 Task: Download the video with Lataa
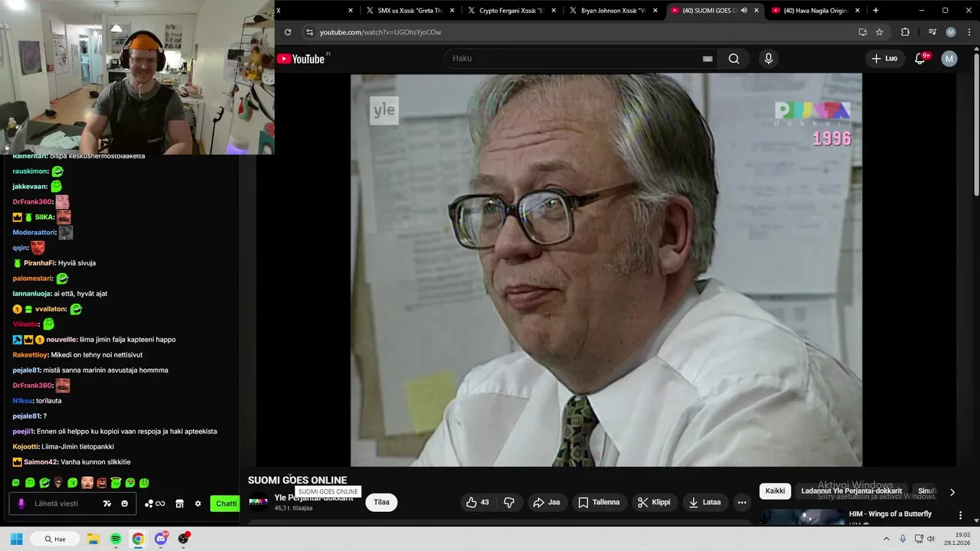click(x=704, y=502)
